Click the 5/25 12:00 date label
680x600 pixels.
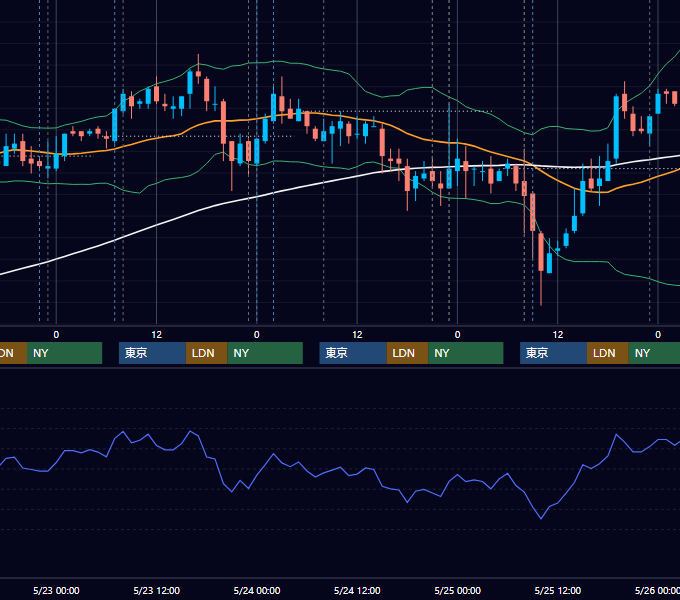point(558,590)
